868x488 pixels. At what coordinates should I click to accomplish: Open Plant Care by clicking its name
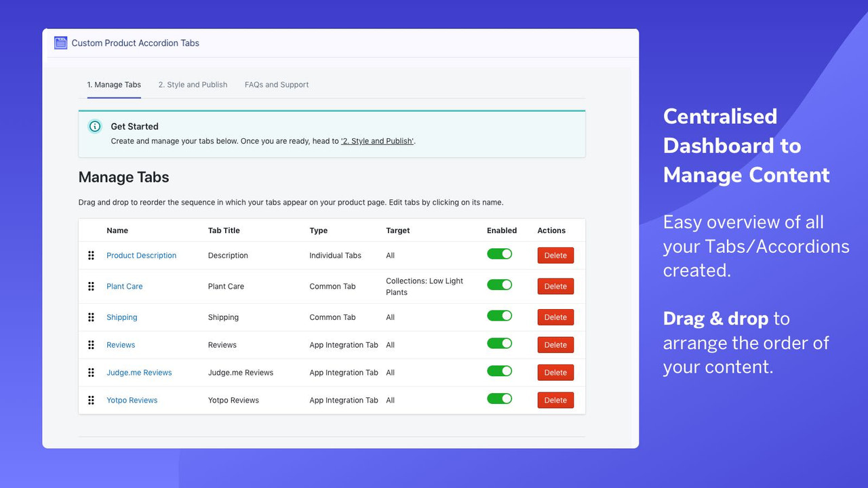(x=124, y=286)
